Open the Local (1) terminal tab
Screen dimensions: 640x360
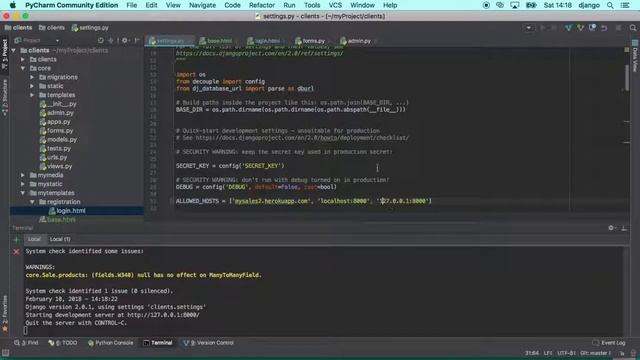(x=60, y=239)
